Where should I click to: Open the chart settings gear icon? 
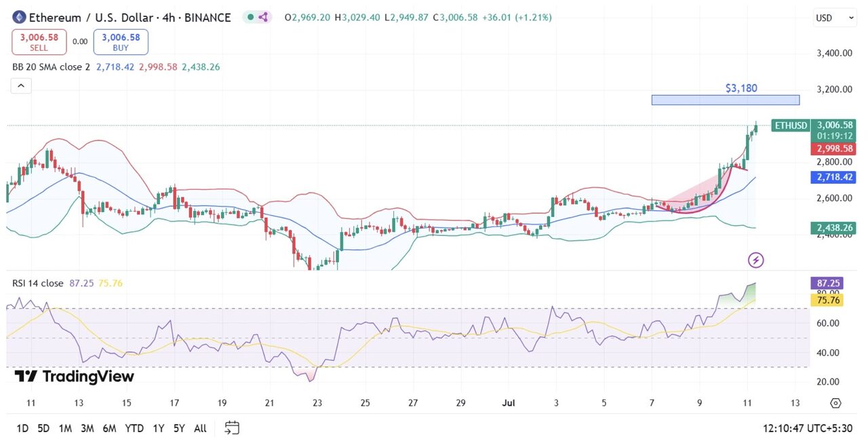(x=835, y=403)
